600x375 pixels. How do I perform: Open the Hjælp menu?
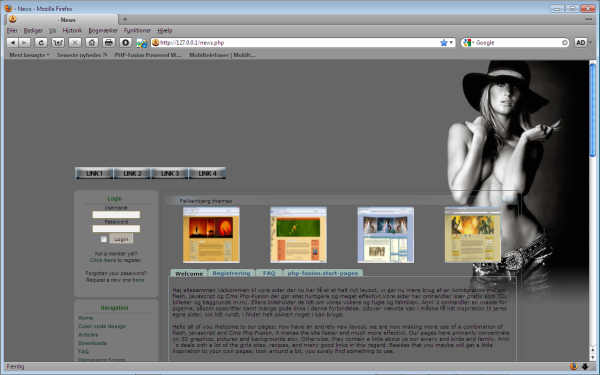(x=165, y=31)
